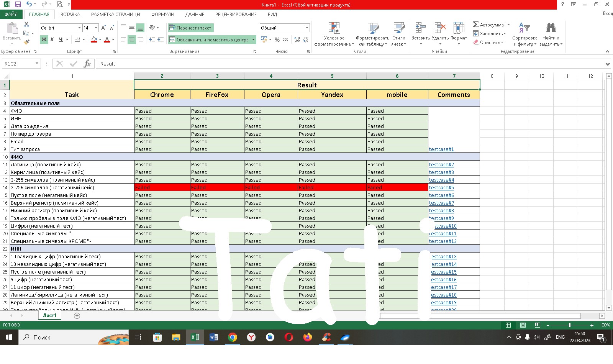Switch to the РАЗМЕТКА СТРАНИЦЫ tab
613x364 pixels.
click(x=116, y=14)
